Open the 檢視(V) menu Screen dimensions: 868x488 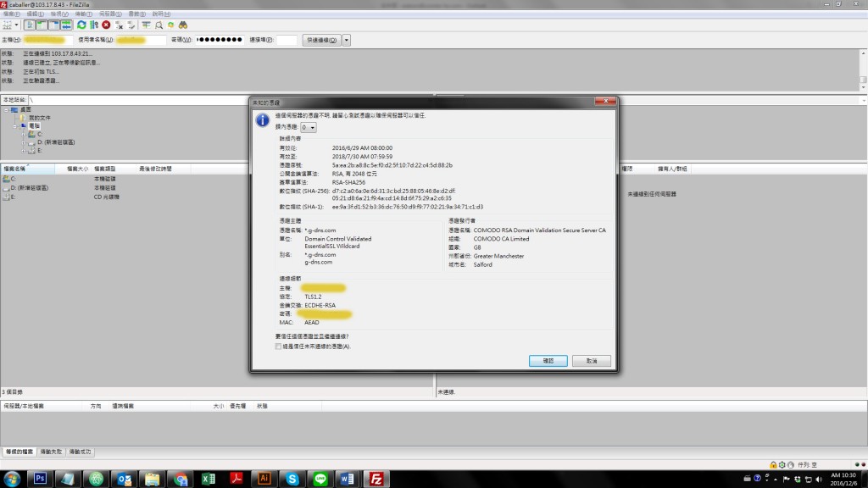tap(59, 14)
